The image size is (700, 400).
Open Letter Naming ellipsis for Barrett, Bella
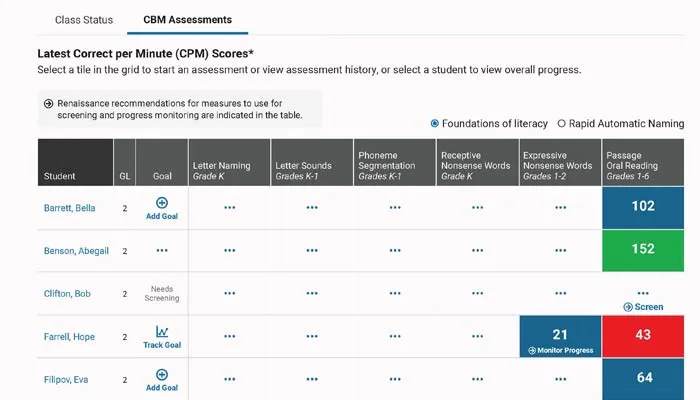[229, 207]
